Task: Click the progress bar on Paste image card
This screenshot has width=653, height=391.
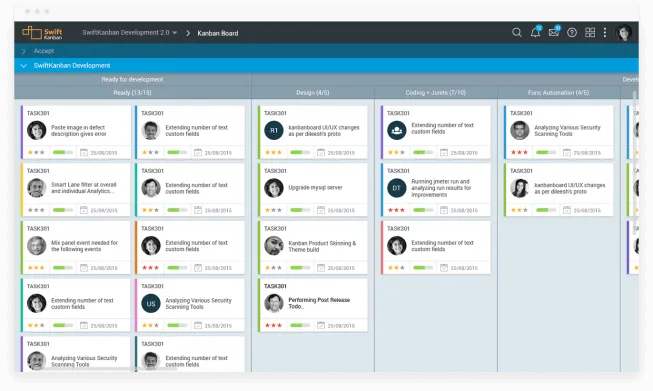Action: click(63, 152)
